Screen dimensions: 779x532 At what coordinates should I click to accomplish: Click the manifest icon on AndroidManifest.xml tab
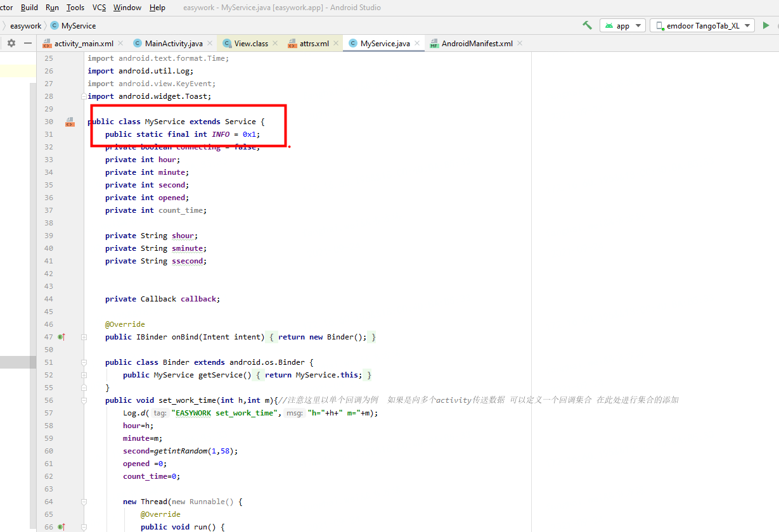coord(434,44)
